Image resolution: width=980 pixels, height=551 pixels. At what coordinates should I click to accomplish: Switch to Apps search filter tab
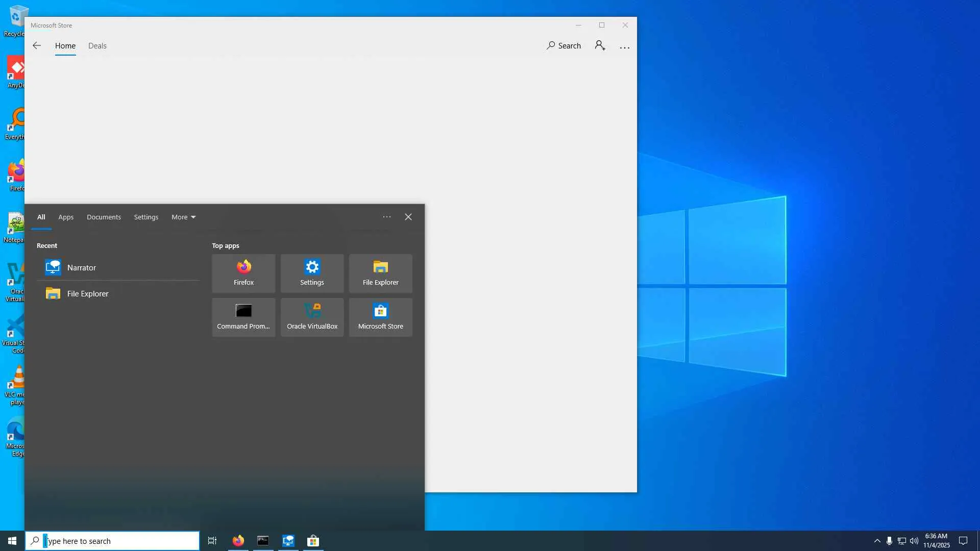tap(66, 217)
